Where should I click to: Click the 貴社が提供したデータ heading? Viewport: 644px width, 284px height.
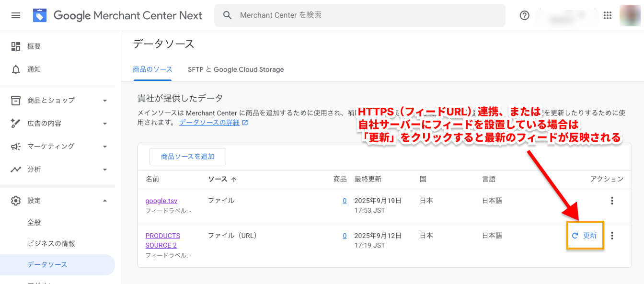click(x=180, y=98)
